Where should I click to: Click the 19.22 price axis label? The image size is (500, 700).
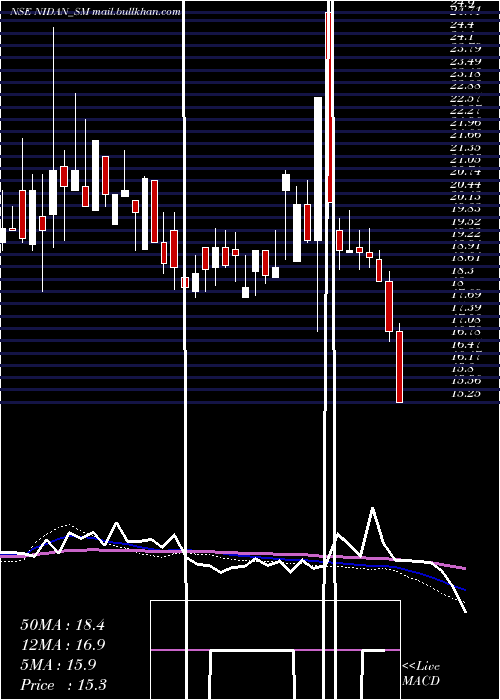click(466, 233)
